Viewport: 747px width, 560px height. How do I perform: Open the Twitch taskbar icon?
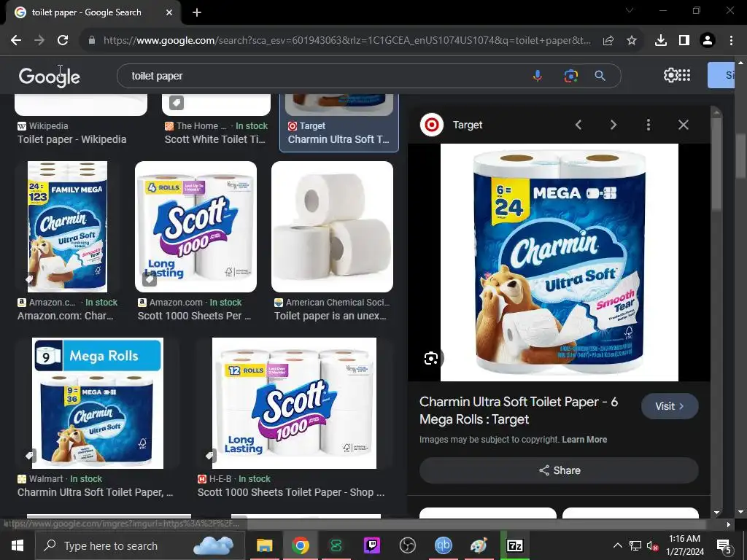click(x=371, y=545)
